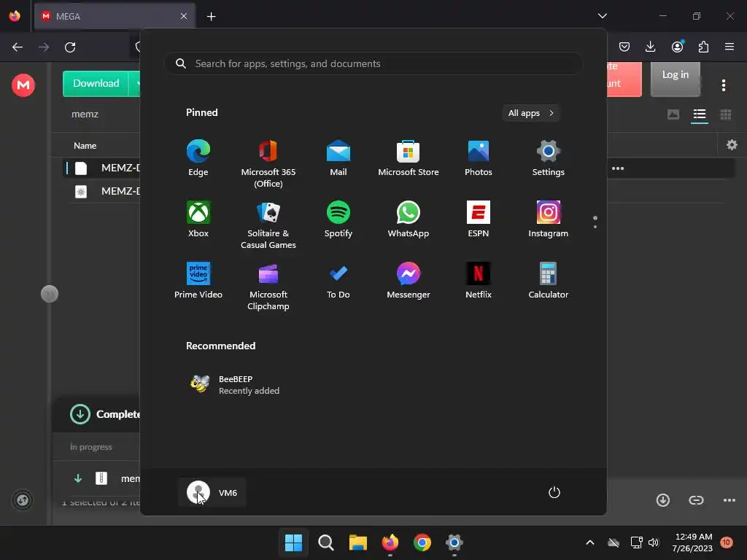Launch the Xbox app
747x560 pixels.
[x=198, y=219]
